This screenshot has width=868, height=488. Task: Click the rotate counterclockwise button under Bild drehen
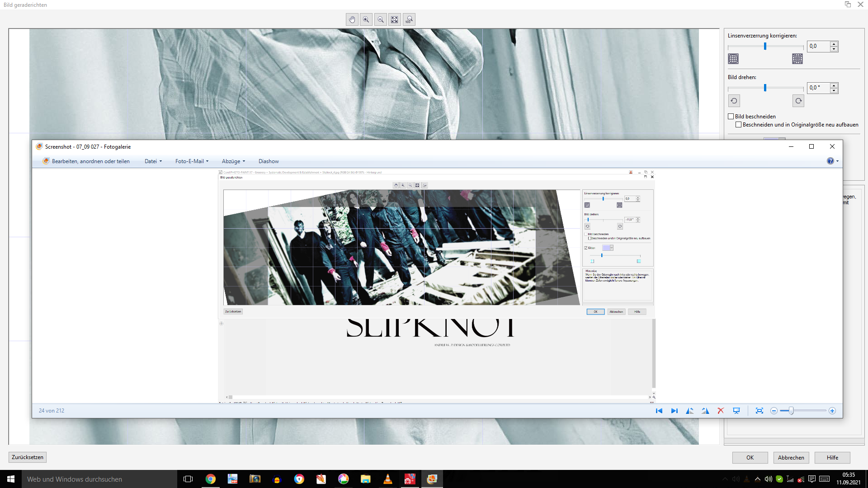coord(734,101)
